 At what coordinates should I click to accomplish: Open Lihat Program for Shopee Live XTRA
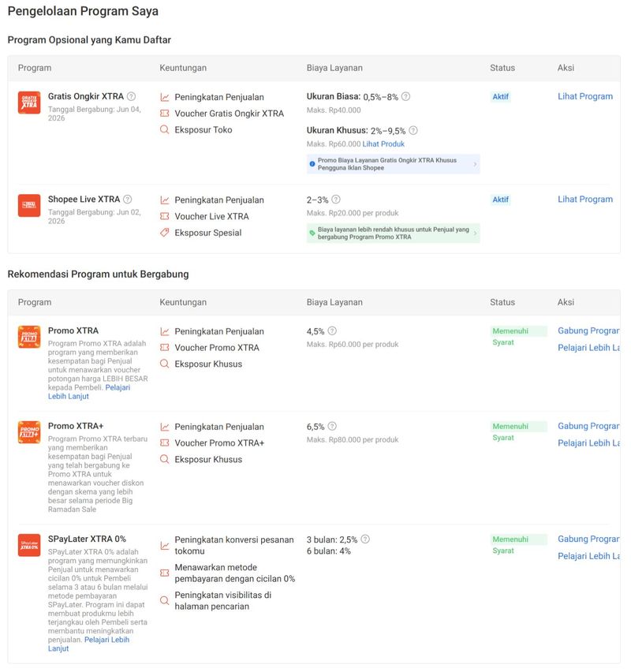[x=584, y=200]
